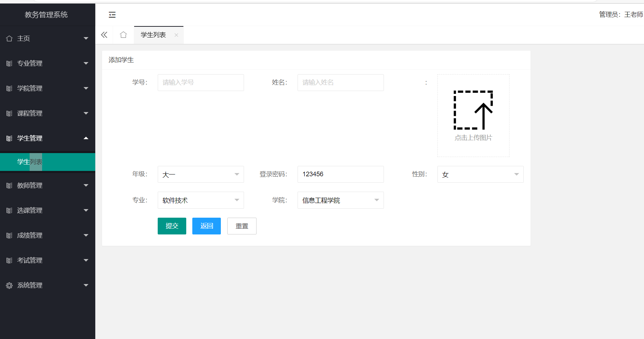Click the 学院管理 sidebar icon
Screen dimensions: 644x339
click(9, 88)
